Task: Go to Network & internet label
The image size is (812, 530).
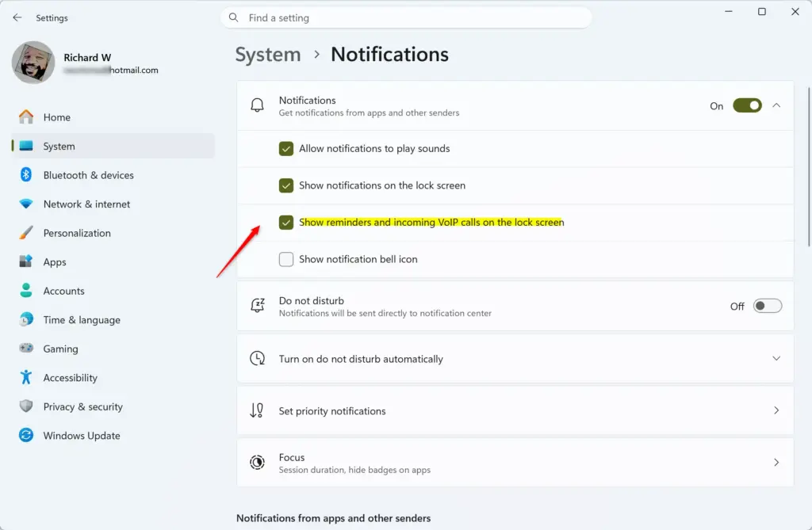Action: pos(87,204)
